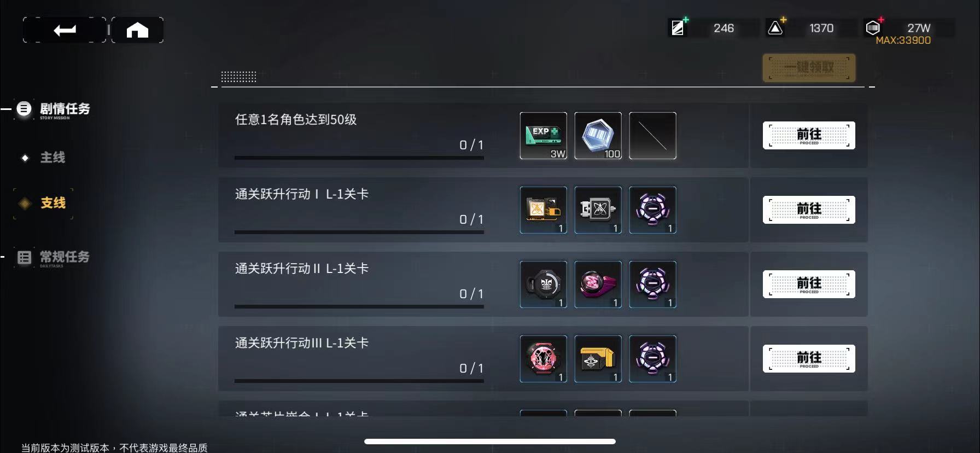Return to home via house icon
Image resolution: width=980 pixels, height=453 pixels.
click(137, 30)
